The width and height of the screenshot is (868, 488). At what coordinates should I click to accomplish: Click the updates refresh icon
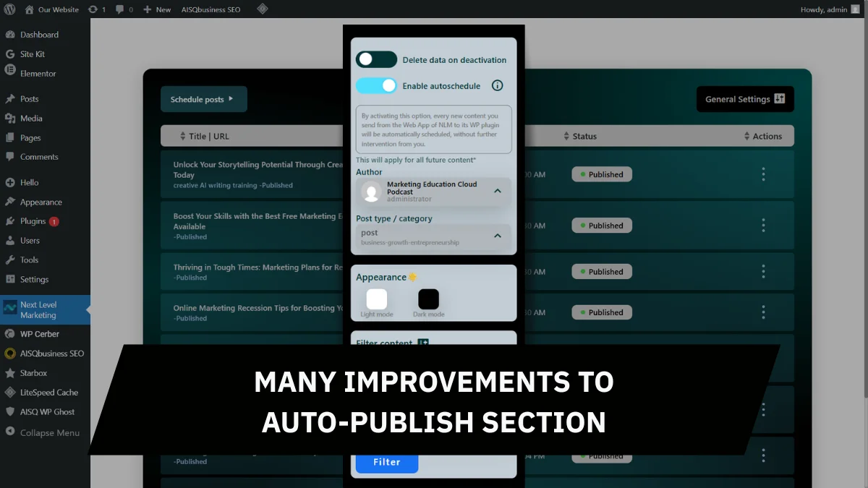tap(93, 9)
